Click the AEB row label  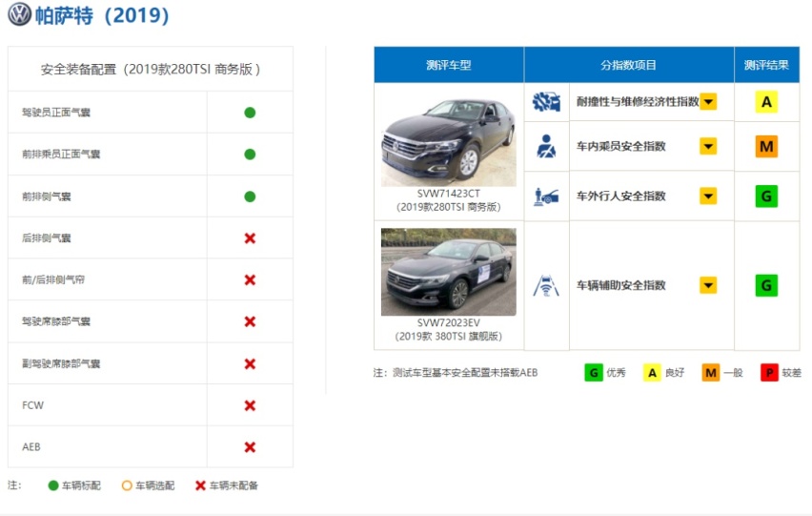click(x=31, y=447)
